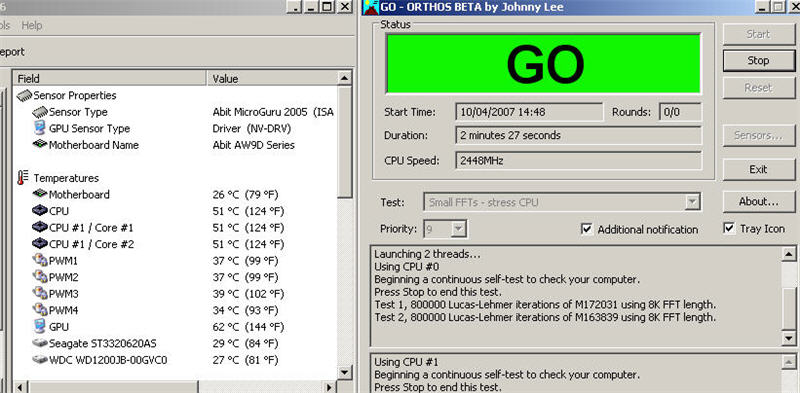Click the CPU Speed field
The width and height of the screenshot is (800, 393).
(579, 161)
